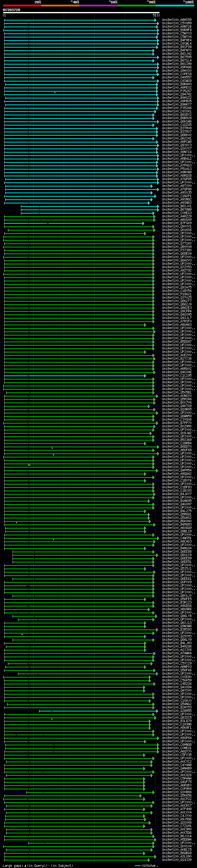Click the cyan alignment bar for UniRef100_B7FGK9
This screenshot has width=197, height=868.
click(x=74, y=223)
